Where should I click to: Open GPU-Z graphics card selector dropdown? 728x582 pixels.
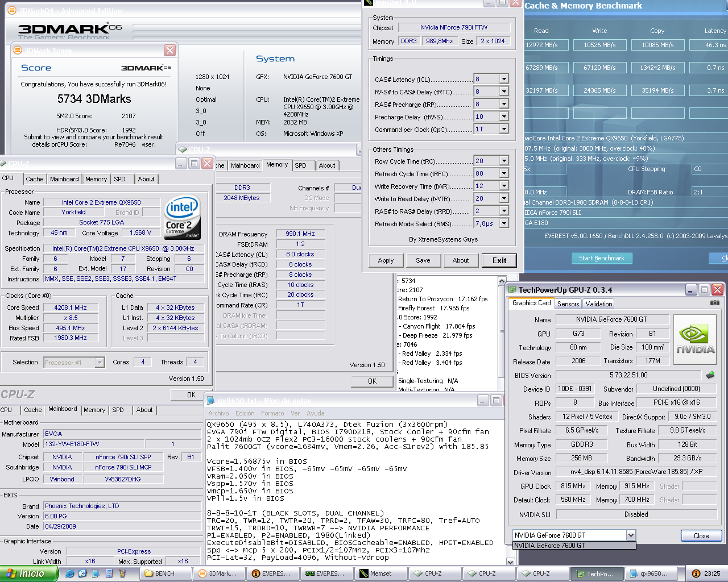point(631,535)
